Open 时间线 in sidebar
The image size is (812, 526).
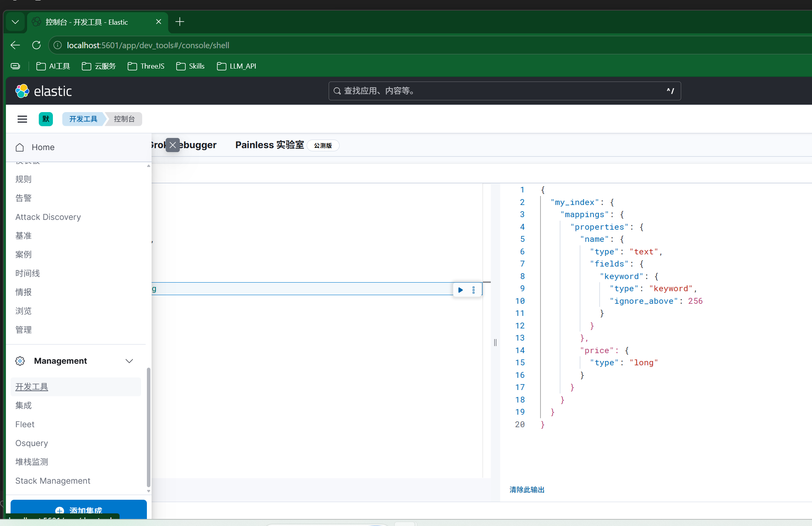[27, 274]
